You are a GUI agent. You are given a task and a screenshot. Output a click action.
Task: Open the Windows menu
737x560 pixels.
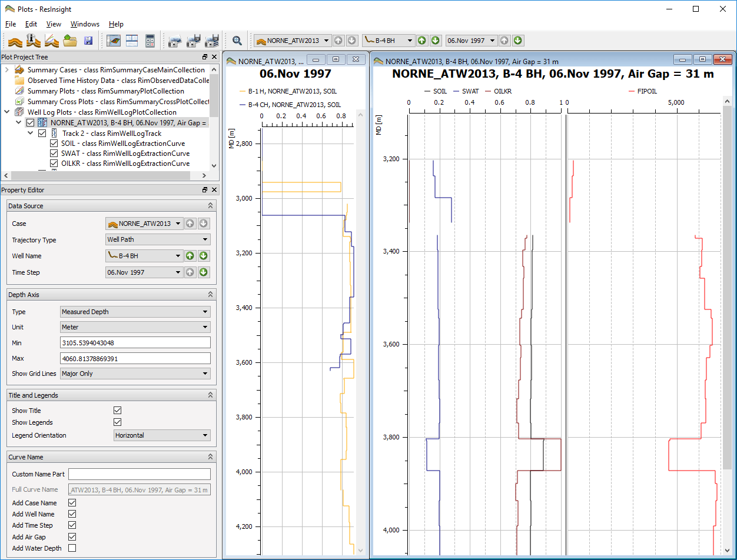(85, 24)
